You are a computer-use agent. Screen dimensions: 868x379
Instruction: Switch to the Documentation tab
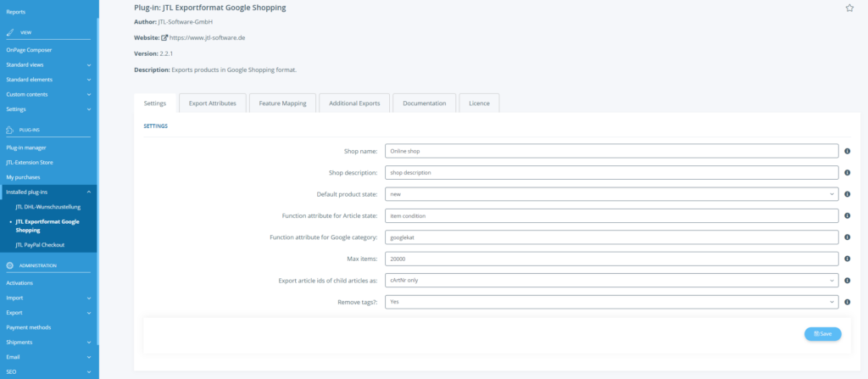click(424, 103)
